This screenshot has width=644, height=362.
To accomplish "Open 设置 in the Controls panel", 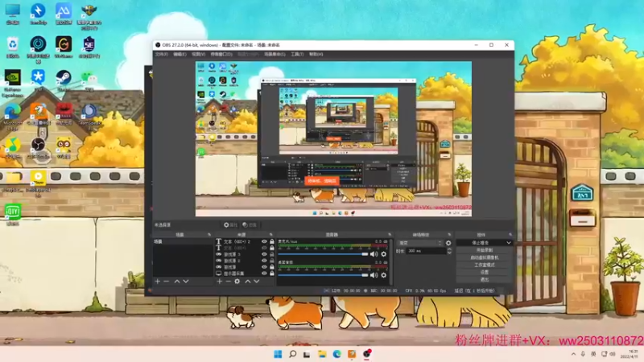I will (485, 273).
